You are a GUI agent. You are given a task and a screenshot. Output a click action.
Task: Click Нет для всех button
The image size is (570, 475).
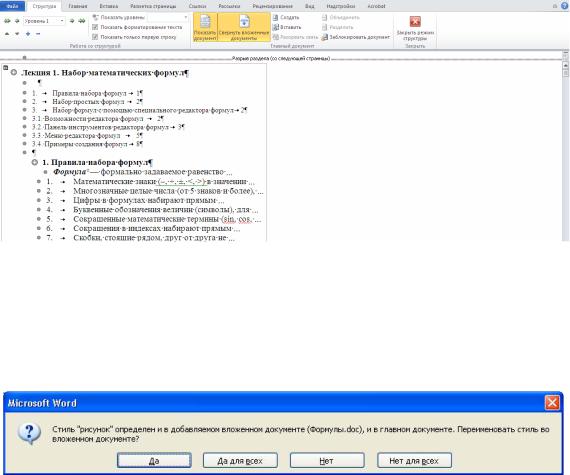[414, 461]
